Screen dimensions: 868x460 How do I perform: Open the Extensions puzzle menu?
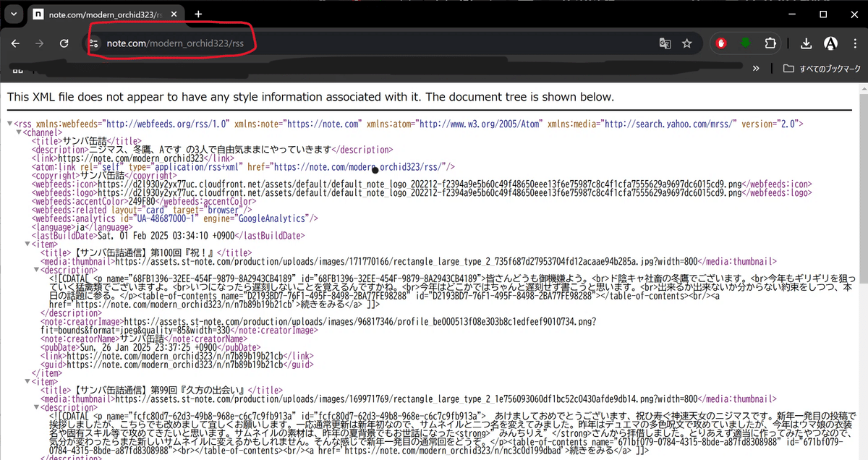pos(770,43)
